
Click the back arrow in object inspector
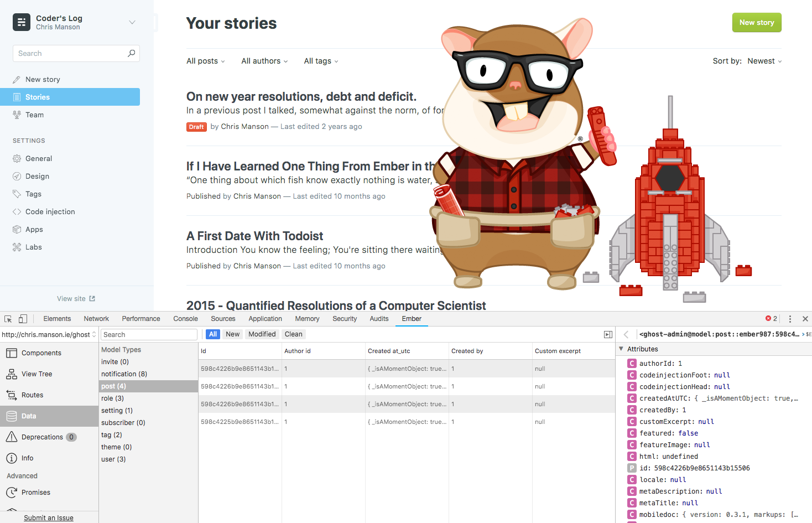click(626, 334)
